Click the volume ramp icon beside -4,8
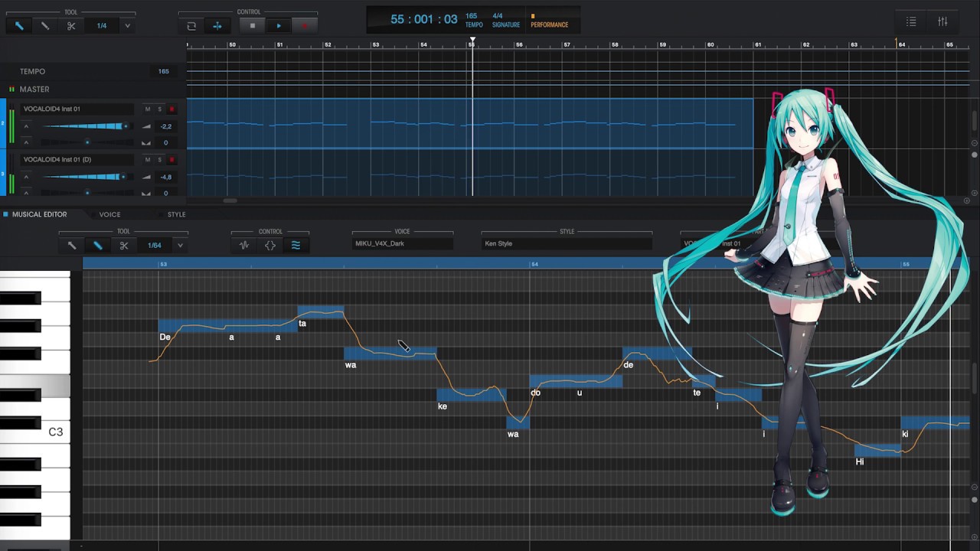The width and height of the screenshot is (980, 551). click(146, 177)
